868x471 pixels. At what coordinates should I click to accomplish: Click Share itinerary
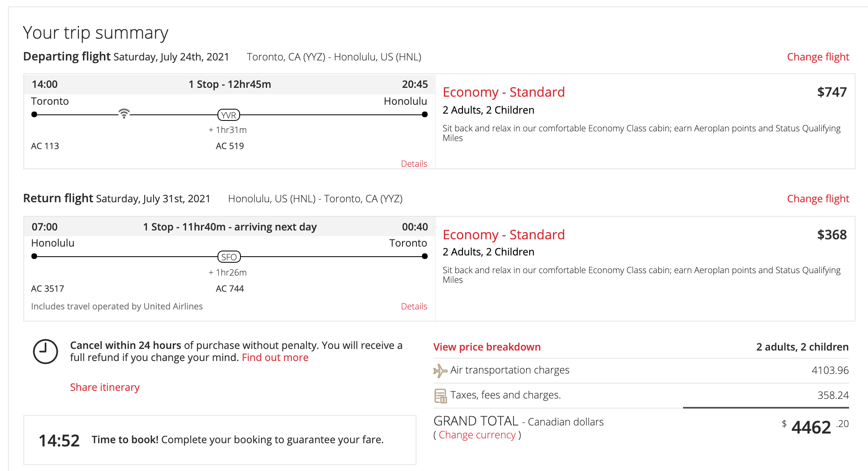pyautogui.click(x=105, y=387)
